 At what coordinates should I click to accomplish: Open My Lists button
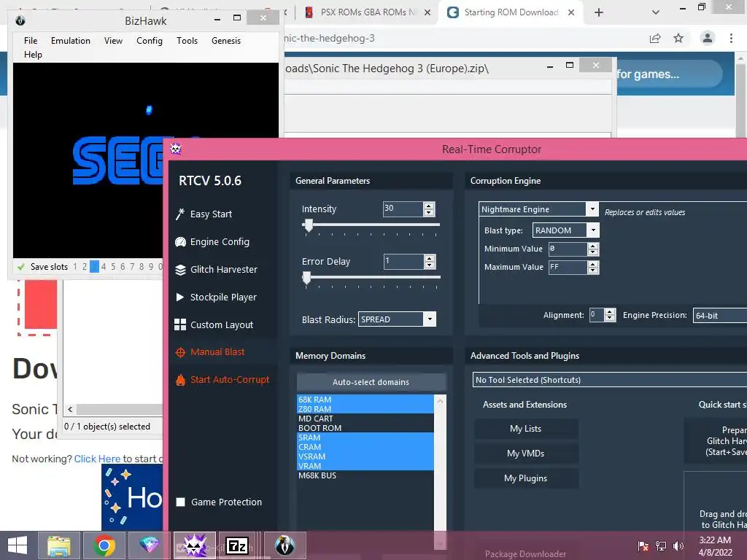point(526,429)
